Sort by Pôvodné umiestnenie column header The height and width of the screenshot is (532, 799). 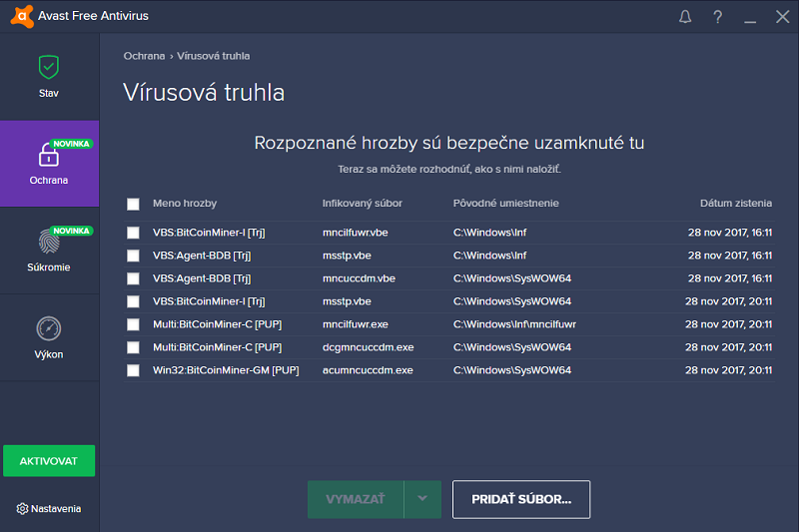506,204
